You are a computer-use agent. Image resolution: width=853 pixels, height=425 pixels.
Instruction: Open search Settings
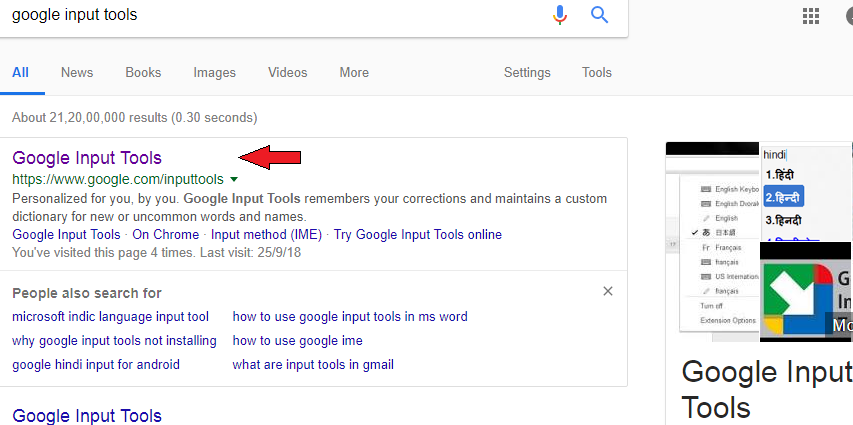click(527, 72)
